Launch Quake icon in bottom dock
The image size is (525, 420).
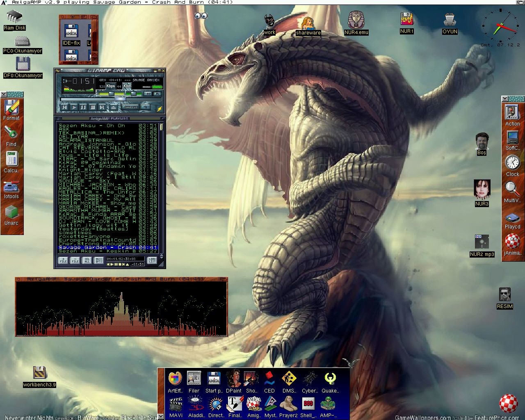coord(330,381)
